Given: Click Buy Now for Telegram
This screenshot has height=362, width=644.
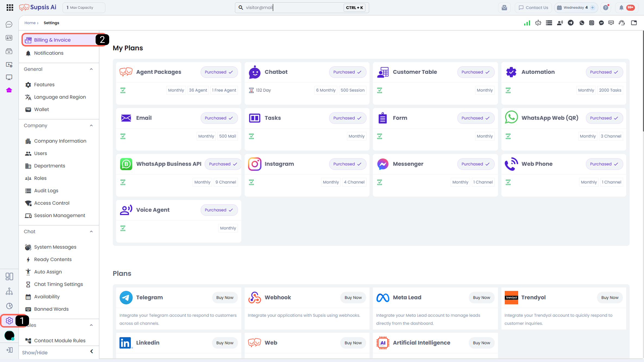Looking at the screenshot, I should pyautogui.click(x=225, y=298).
